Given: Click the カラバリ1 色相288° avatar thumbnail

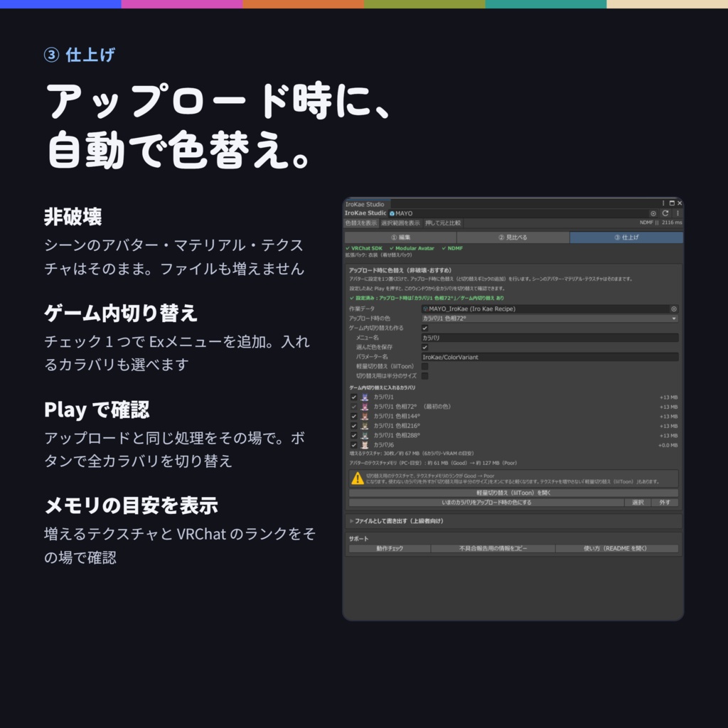Looking at the screenshot, I should pyautogui.click(x=365, y=436).
